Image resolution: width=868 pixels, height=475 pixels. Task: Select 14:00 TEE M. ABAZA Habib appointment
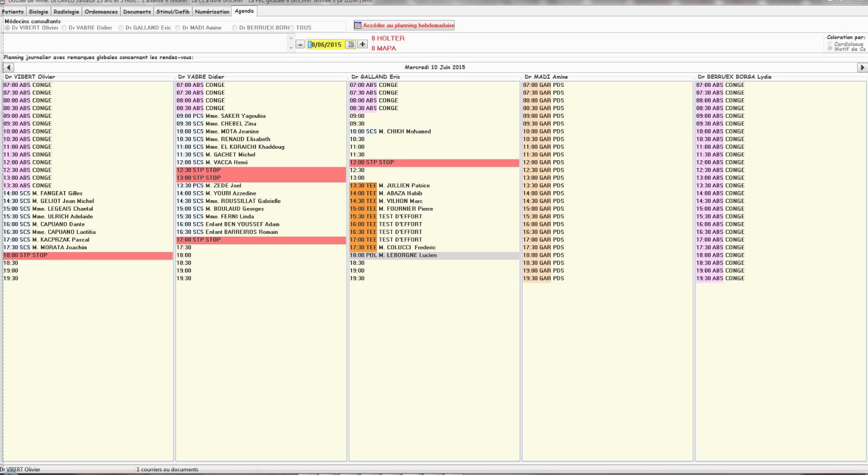pyautogui.click(x=434, y=193)
